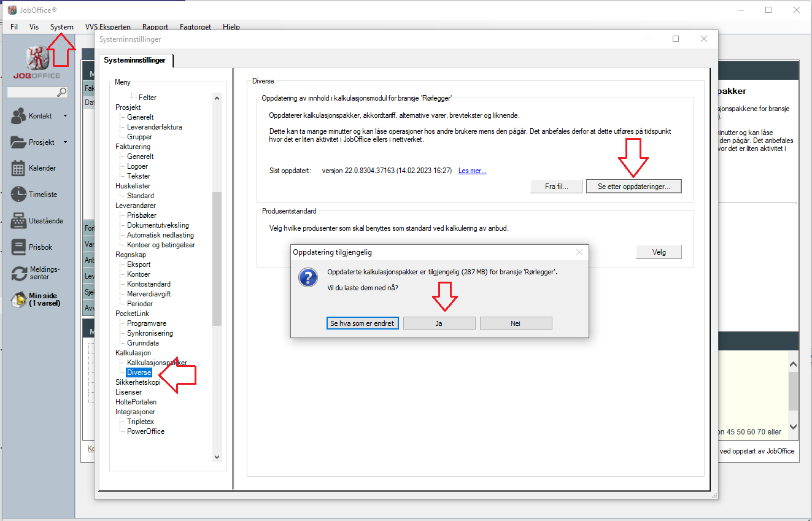Select Automatisk nedlasting tree item

tap(160, 235)
